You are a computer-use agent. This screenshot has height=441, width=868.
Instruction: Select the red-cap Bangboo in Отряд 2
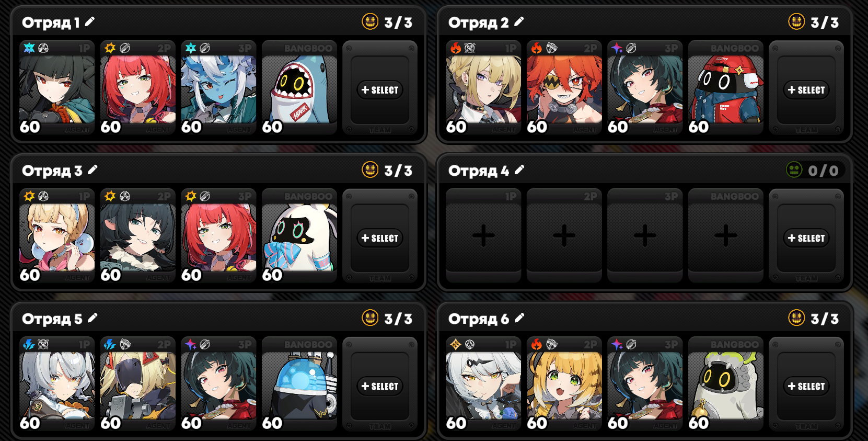pos(726,88)
